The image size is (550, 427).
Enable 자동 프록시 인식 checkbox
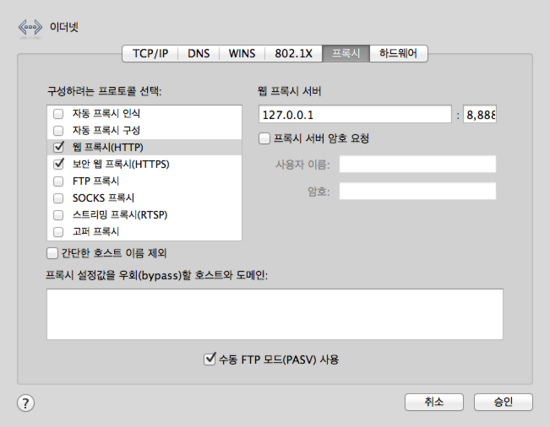tap(58, 114)
